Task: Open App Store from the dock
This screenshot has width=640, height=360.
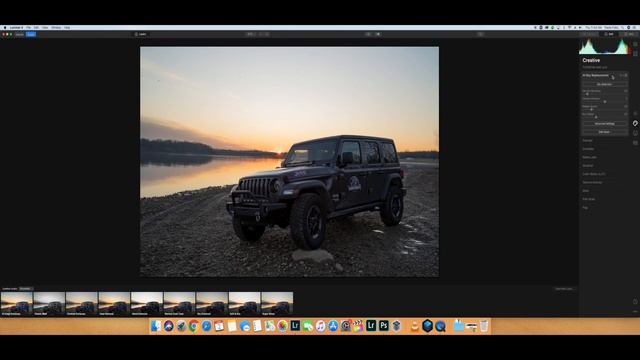Action: [333, 326]
